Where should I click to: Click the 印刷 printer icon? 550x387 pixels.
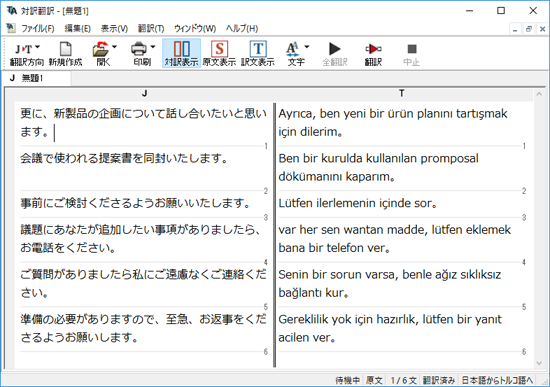click(139, 49)
